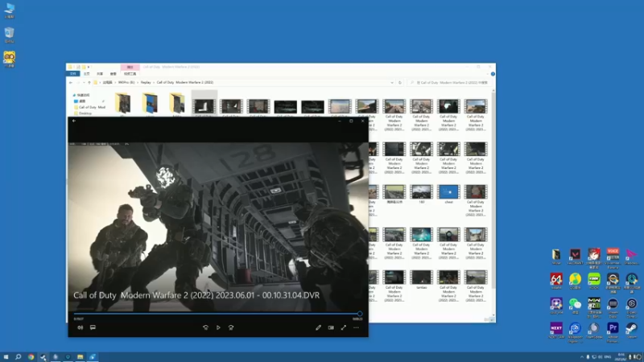This screenshot has height=362, width=644.
Task: Open the Steam desktop shortcut
Action: pyautogui.click(x=632, y=331)
